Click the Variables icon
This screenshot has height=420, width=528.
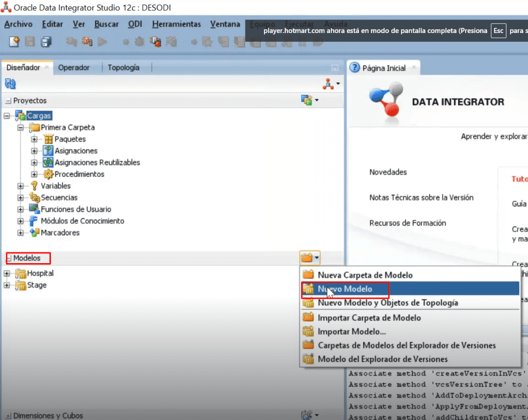(35, 186)
